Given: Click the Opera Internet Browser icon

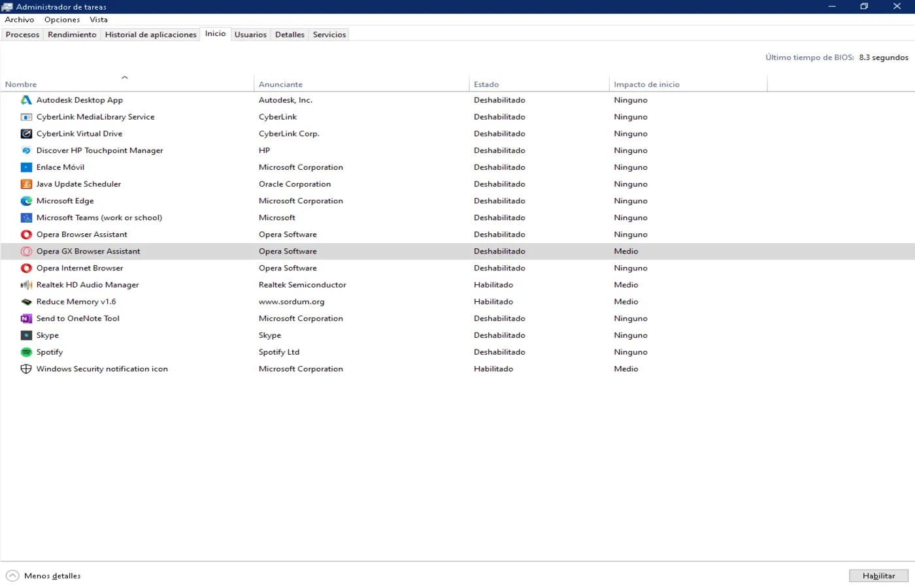Looking at the screenshot, I should [26, 268].
